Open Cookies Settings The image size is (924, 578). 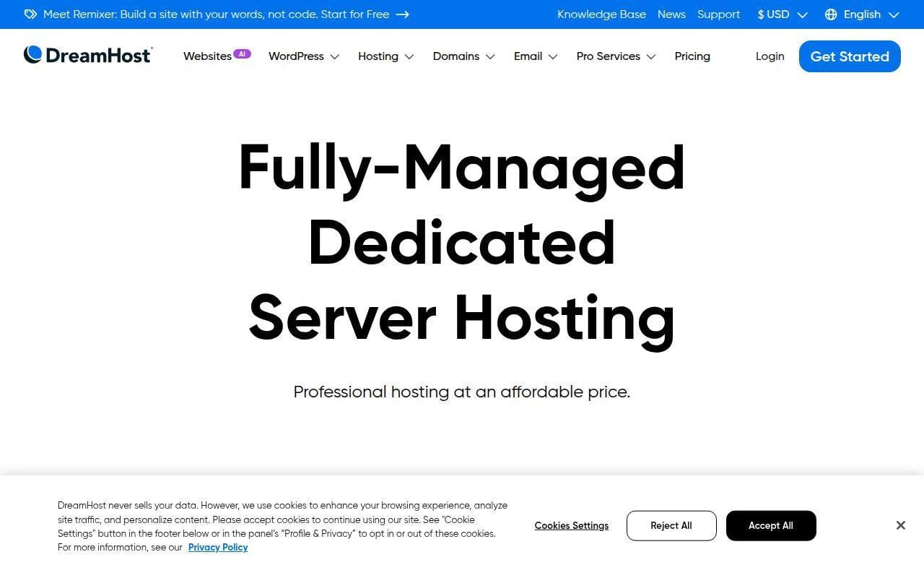[x=572, y=525]
